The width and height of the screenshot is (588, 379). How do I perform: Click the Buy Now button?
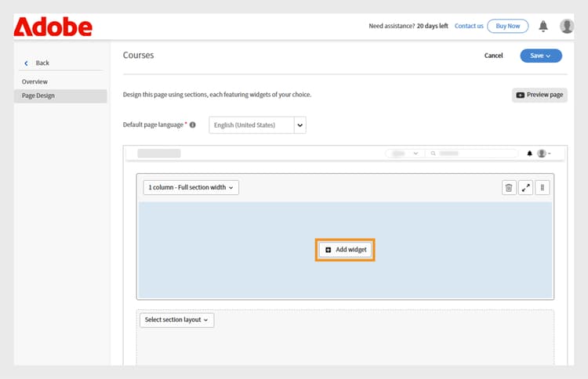point(507,26)
